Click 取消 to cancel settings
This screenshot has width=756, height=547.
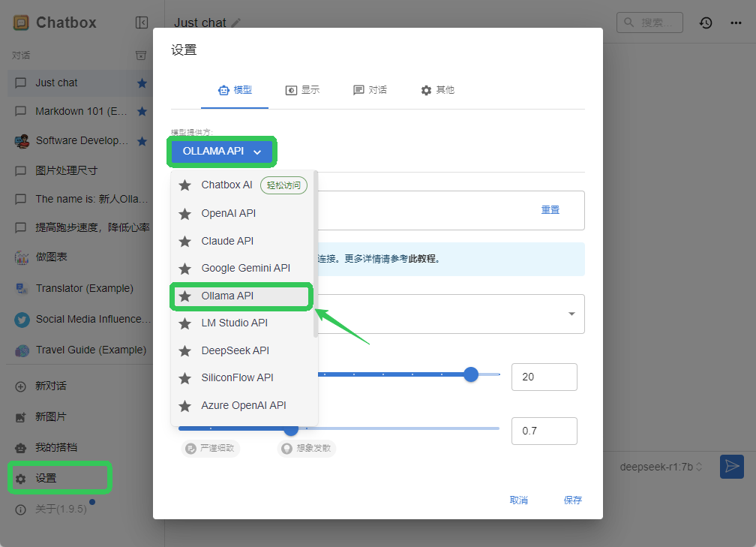(519, 500)
